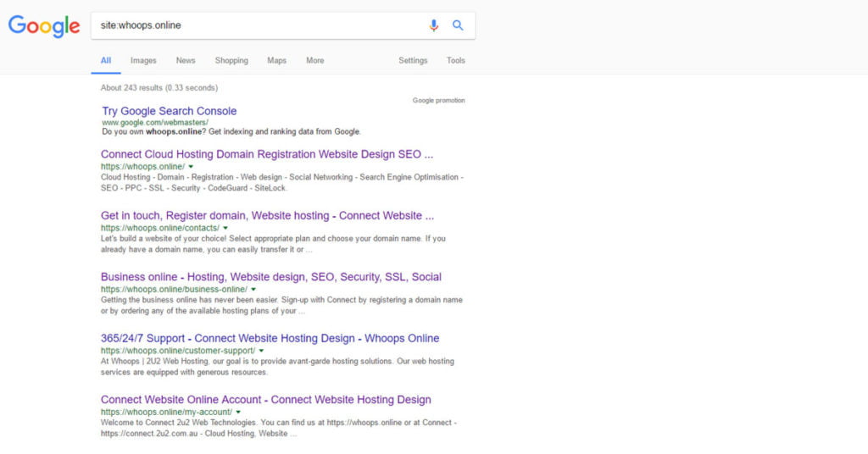Image resolution: width=868 pixels, height=454 pixels.
Task: Expand dropdown arrow beside whoops.online/contacts/ URL
Action: coord(225,228)
